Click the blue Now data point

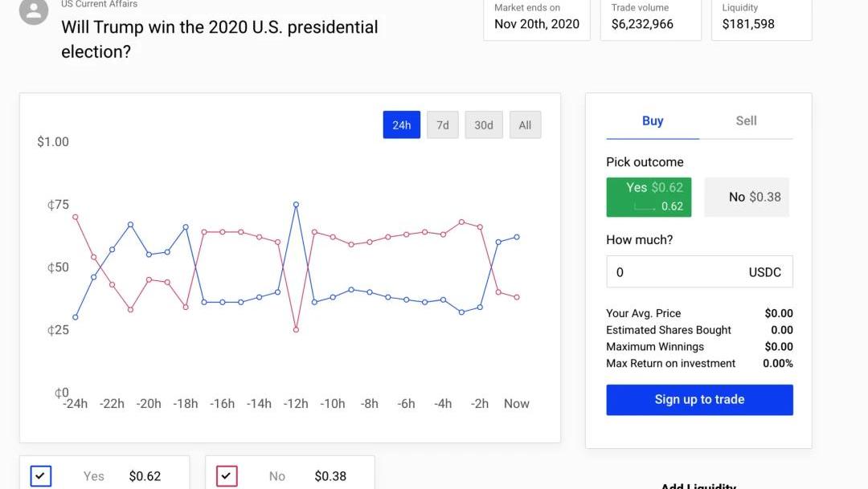click(x=517, y=237)
